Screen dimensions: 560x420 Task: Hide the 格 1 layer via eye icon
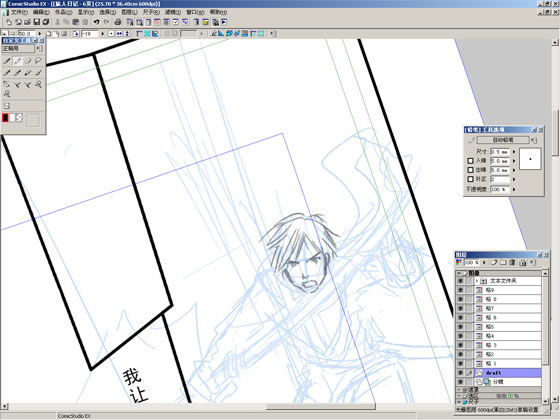pos(460,364)
